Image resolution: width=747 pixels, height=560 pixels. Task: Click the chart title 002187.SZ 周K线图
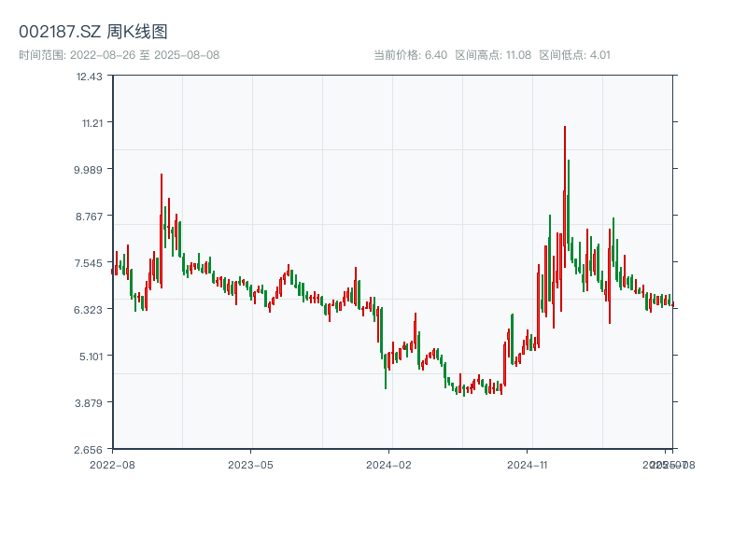[93, 32]
